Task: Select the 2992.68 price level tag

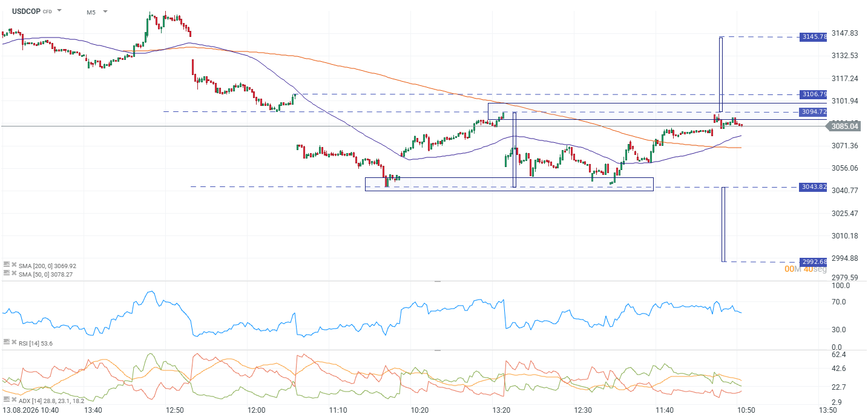Action: (x=813, y=261)
